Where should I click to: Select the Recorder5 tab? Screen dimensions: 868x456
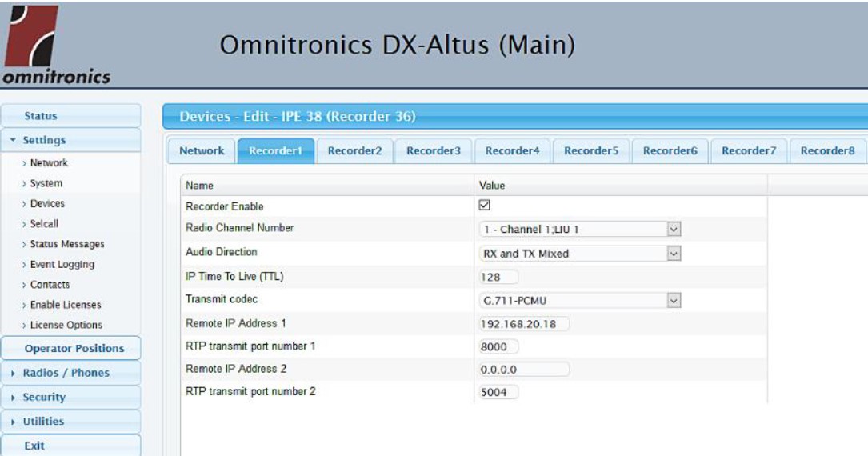[x=590, y=150]
